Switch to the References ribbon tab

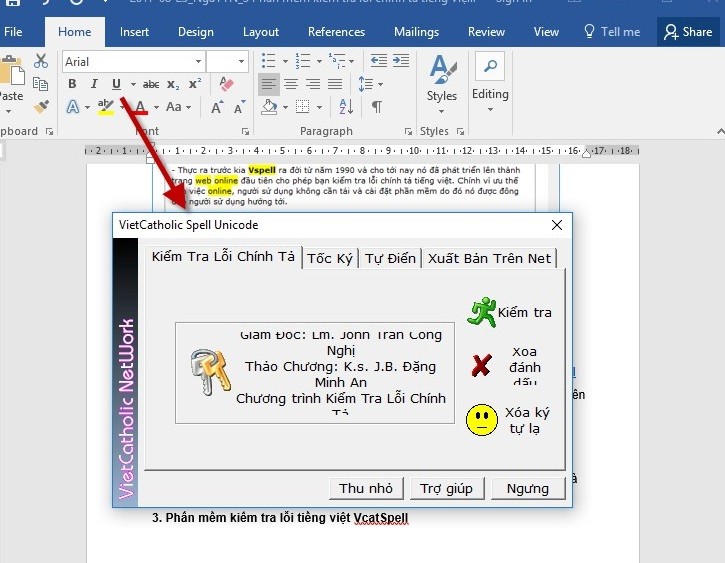tap(336, 32)
